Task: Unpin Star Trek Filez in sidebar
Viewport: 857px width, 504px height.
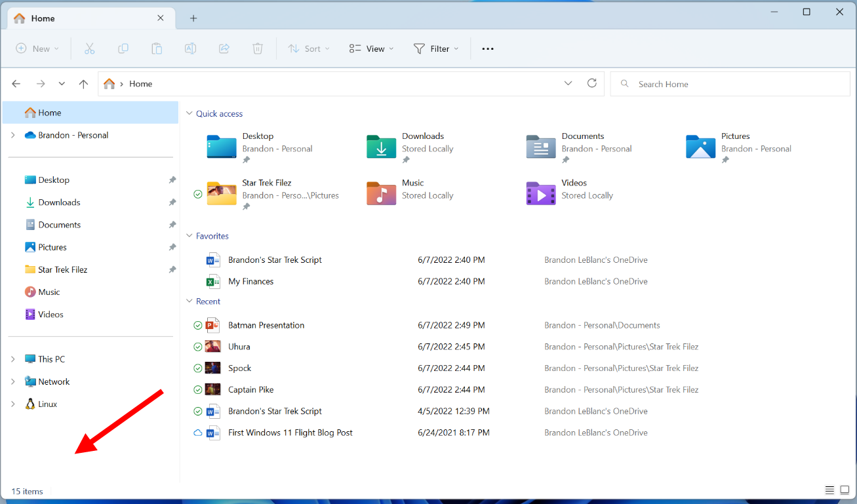Action: (x=172, y=269)
